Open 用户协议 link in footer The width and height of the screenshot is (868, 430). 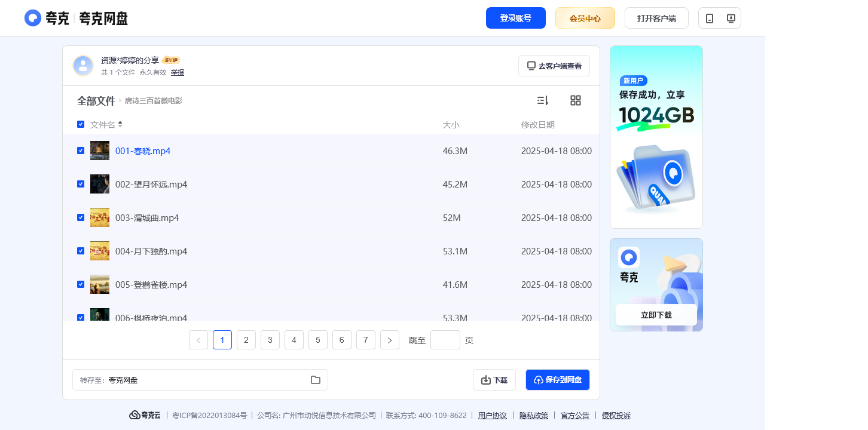[x=493, y=415]
